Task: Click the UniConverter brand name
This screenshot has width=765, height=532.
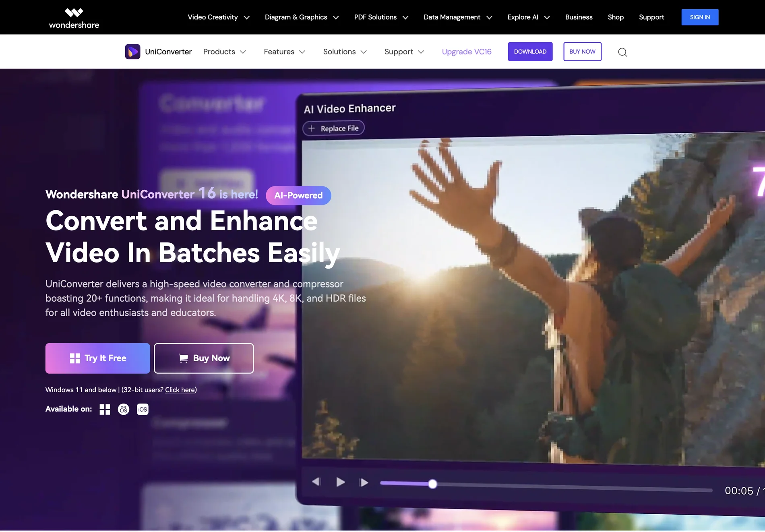Action: (168, 52)
